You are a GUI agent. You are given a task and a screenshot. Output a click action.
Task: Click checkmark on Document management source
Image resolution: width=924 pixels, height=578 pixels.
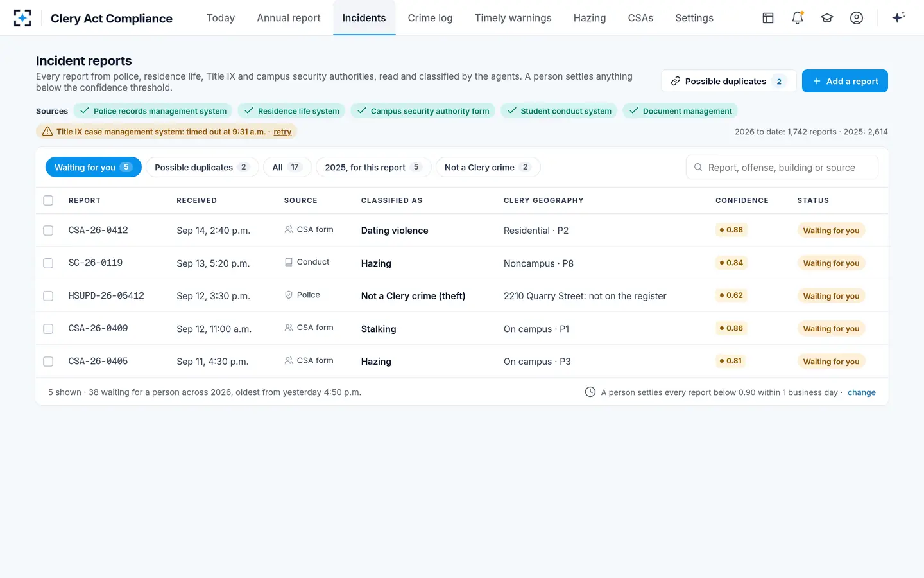coord(634,110)
